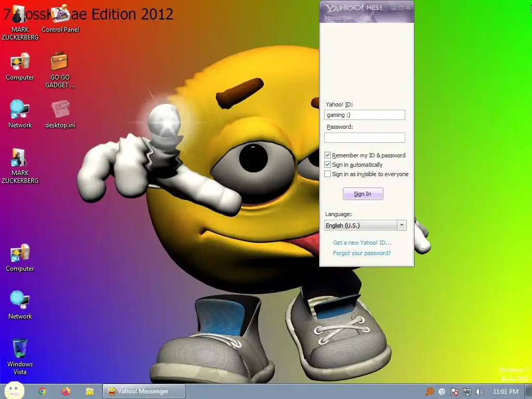Launch Google Chrome from the taskbar
This screenshot has height=399, width=532.
click(x=42, y=391)
